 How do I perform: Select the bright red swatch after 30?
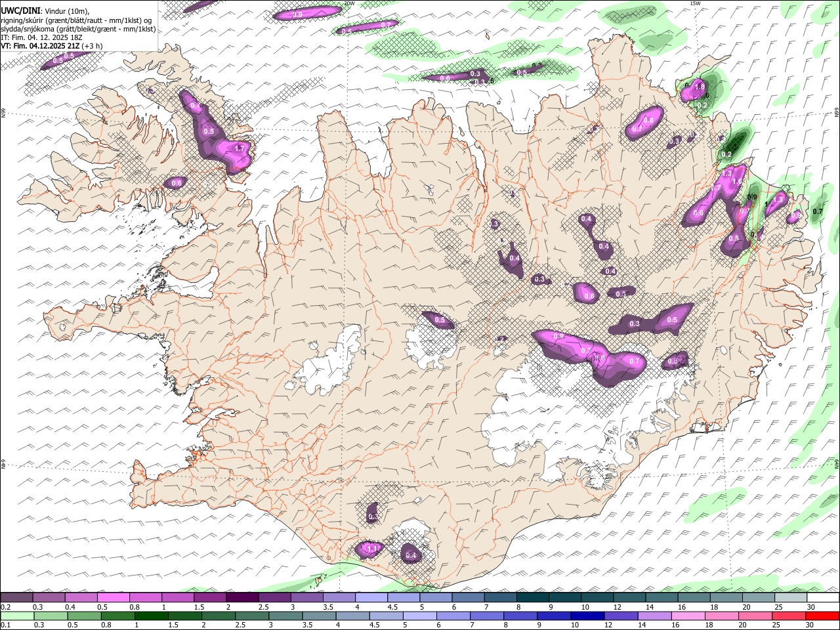click(x=823, y=616)
